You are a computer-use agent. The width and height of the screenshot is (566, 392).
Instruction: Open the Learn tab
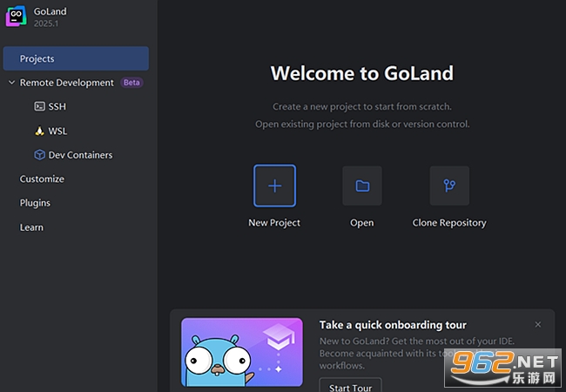(x=31, y=227)
